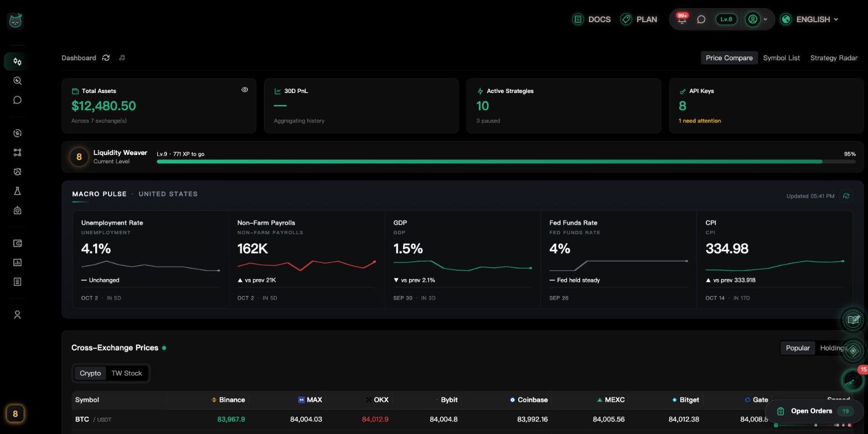The width and height of the screenshot is (868, 434).
Task: Switch to the Strategy Radar tab
Action: [x=834, y=58]
